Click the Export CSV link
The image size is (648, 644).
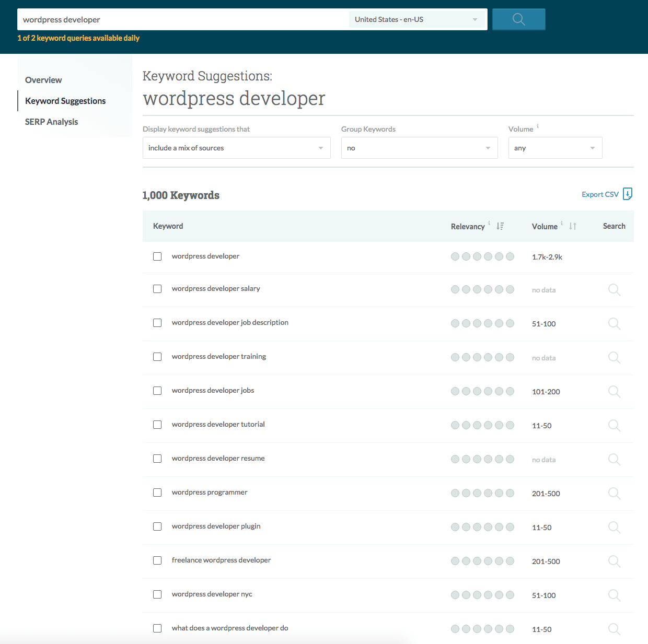(x=600, y=194)
